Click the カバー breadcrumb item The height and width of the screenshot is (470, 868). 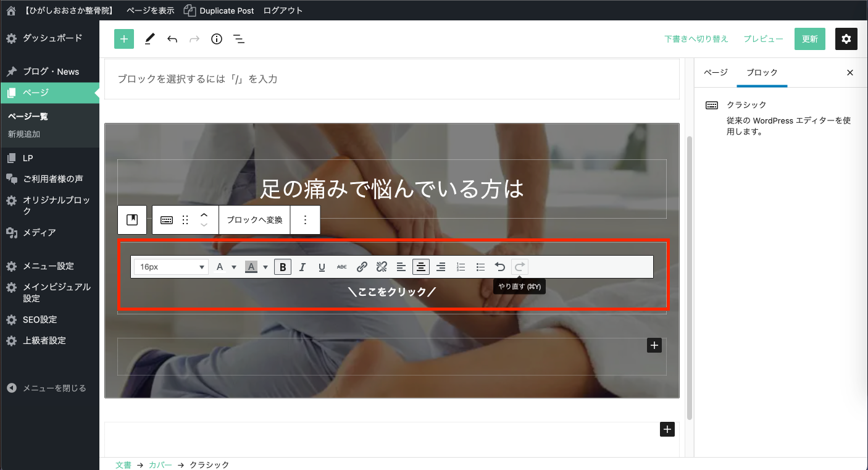point(161,464)
